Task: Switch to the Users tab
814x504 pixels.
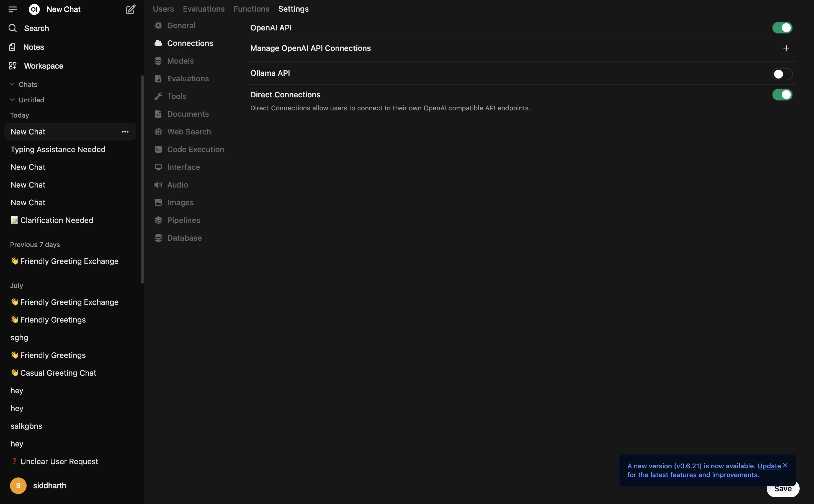Action: [x=163, y=9]
